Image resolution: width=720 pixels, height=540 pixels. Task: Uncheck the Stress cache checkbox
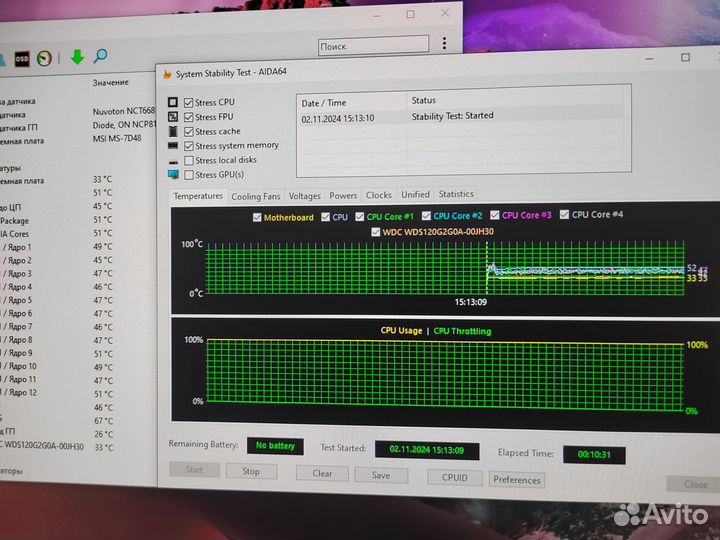[188, 132]
